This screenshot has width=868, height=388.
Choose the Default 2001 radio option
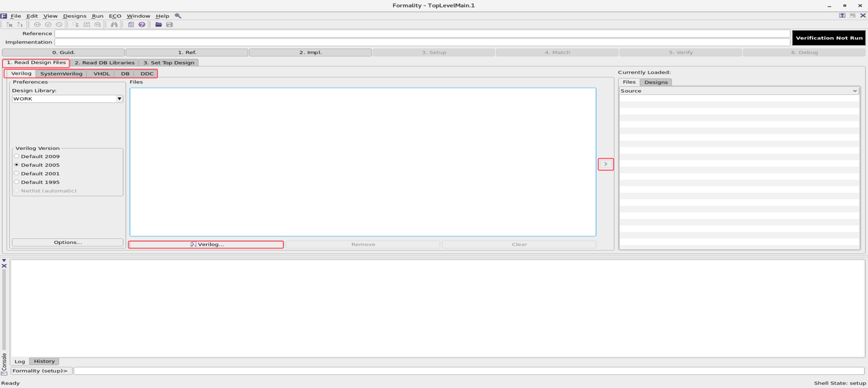[x=16, y=173]
